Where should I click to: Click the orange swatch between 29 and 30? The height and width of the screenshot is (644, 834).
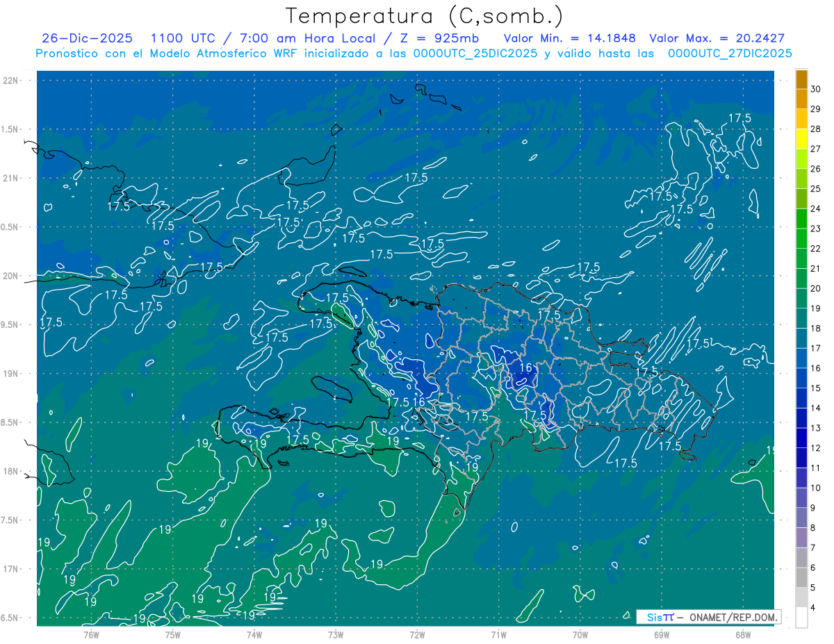click(801, 99)
